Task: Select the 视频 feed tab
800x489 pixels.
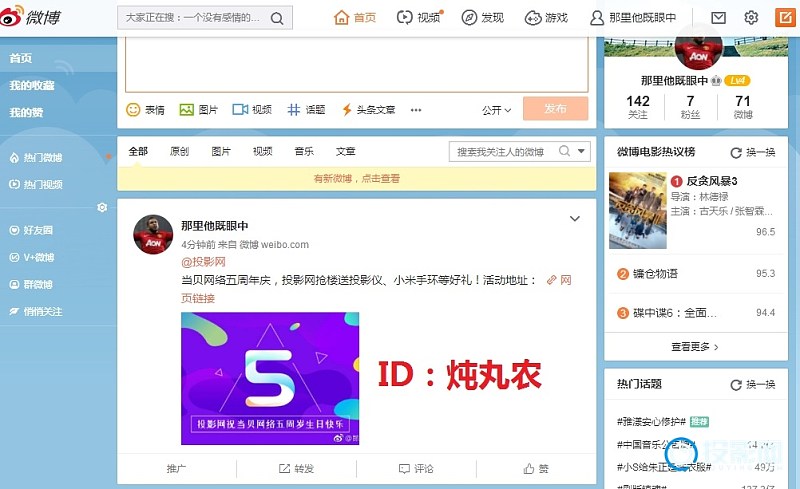Action: tap(263, 151)
